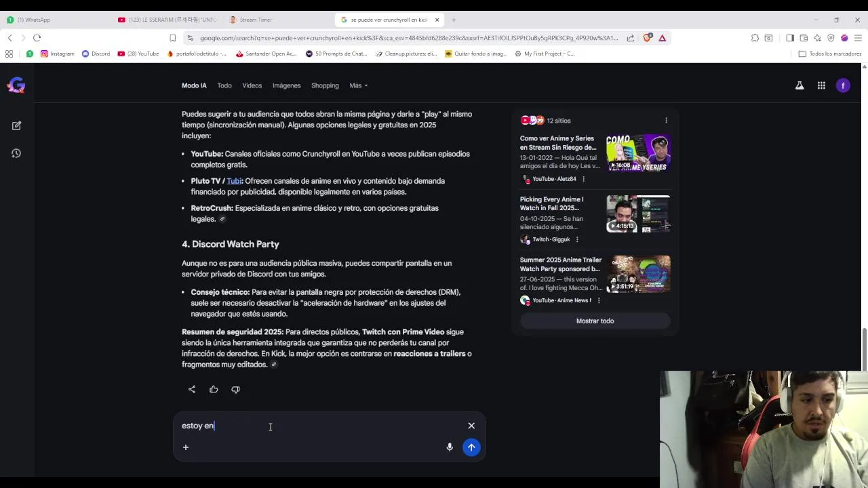Open the Santander Open Ac... bookmark

pyautogui.click(x=267, y=54)
